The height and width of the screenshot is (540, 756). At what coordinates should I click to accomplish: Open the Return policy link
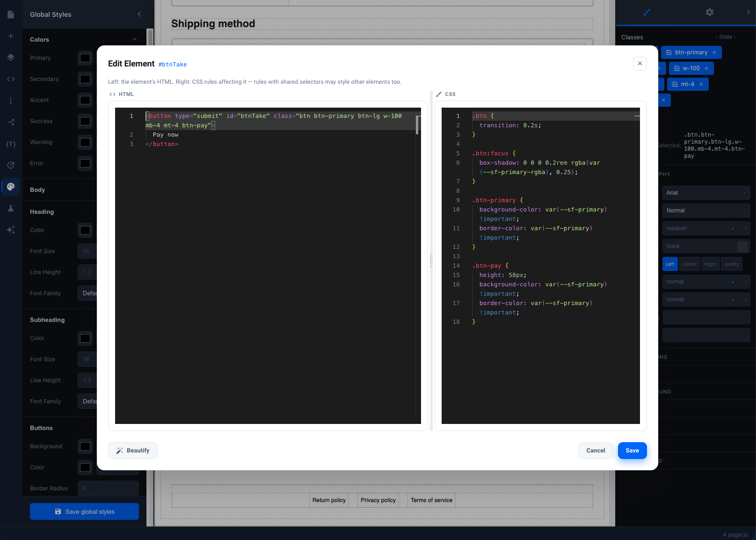(x=329, y=500)
